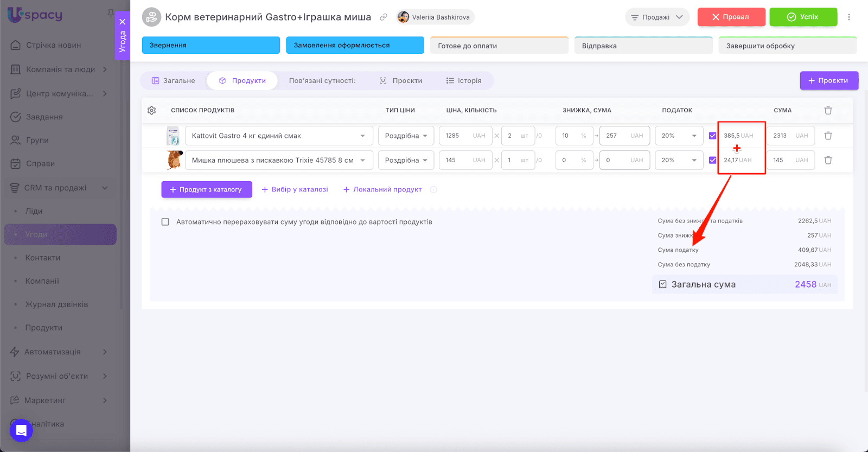Open the Продажі pipeline dropdown
This screenshot has width=868, height=452.
(657, 17)
